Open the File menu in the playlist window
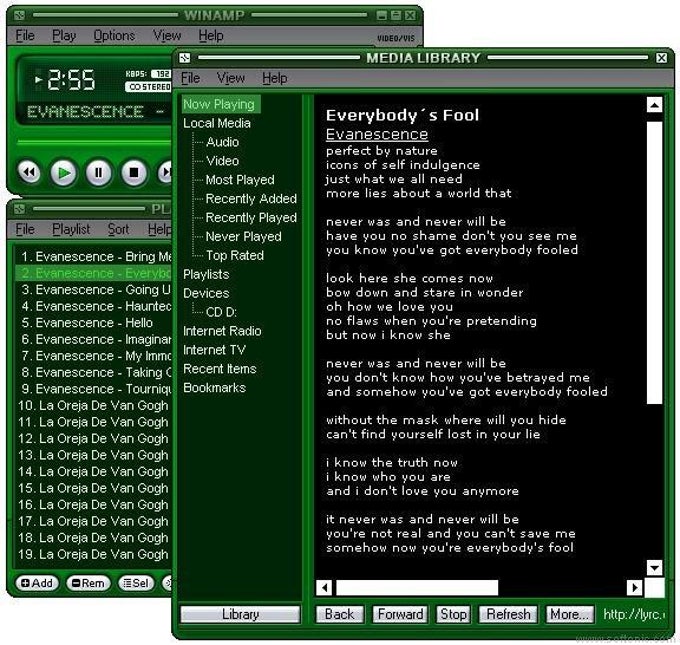This screenshot has height=645, width=680. pos(25,229)
